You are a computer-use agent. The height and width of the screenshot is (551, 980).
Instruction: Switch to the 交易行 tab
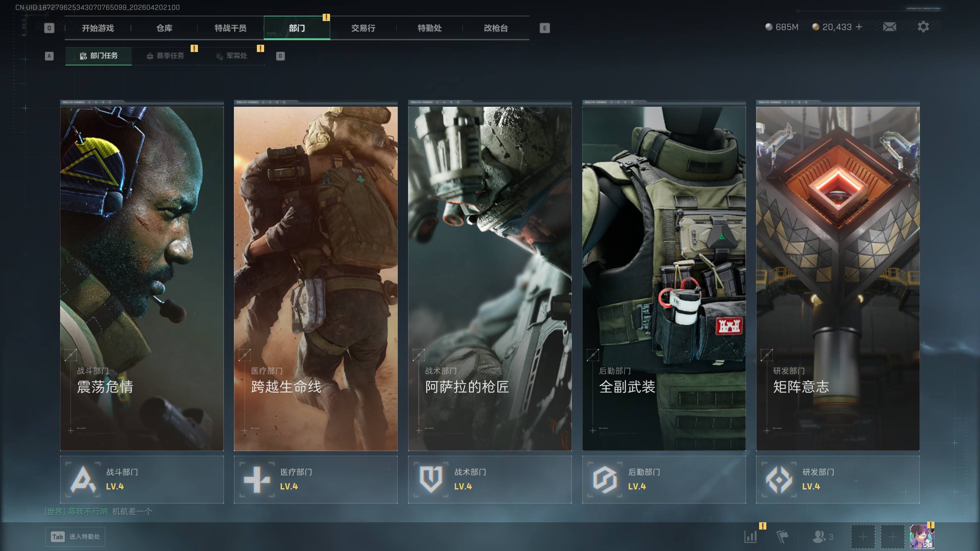coord(363,28)
